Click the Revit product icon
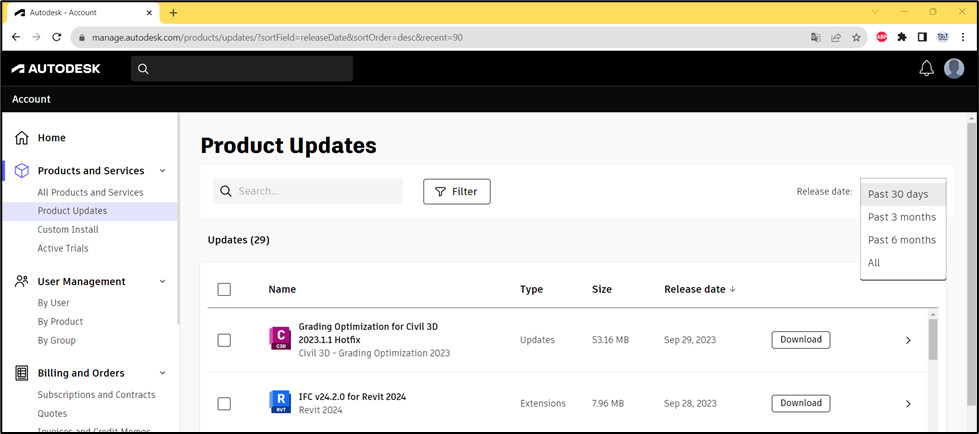This screenshot has height=434, width=979. pos(280,402)
